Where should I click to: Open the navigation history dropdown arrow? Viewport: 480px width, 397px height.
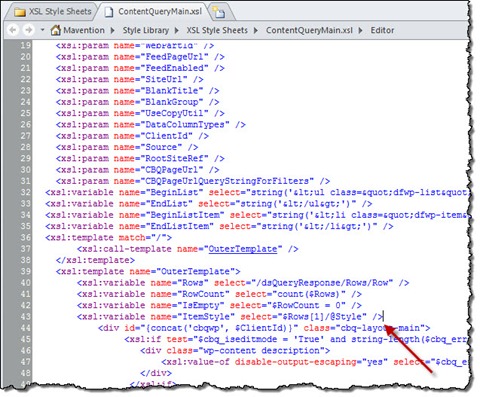[x=42, y=30]
